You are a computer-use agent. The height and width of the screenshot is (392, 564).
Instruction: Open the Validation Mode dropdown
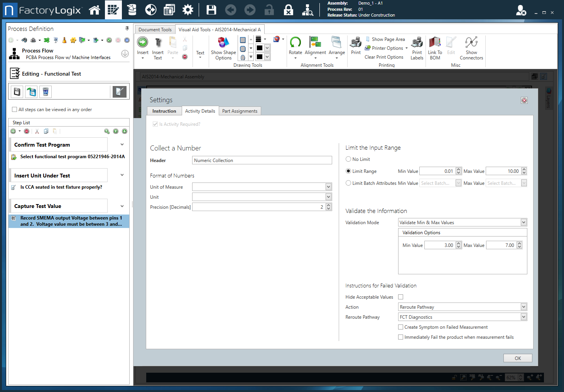click(523, 223)
